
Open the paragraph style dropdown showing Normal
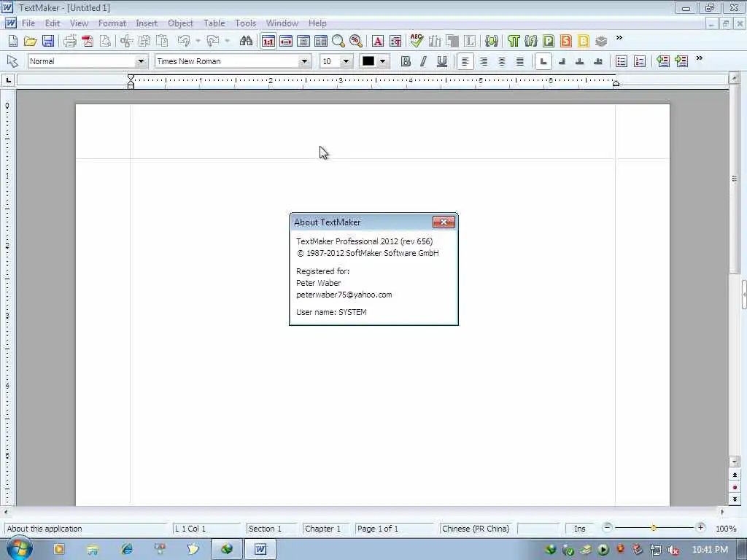pos(140,61)
